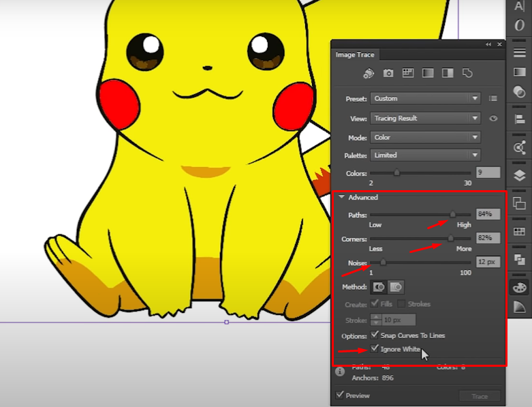The width and height of the screenshot is (532, 407).
Task: Toggle the Preview checkbox
Action: tap(339, 395)
